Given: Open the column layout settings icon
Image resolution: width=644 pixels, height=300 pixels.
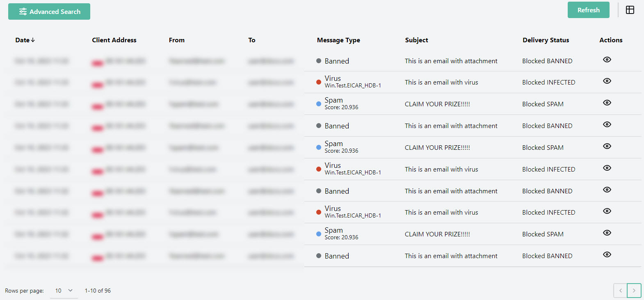Looking at the screenshot, I should tap(630, 10).
